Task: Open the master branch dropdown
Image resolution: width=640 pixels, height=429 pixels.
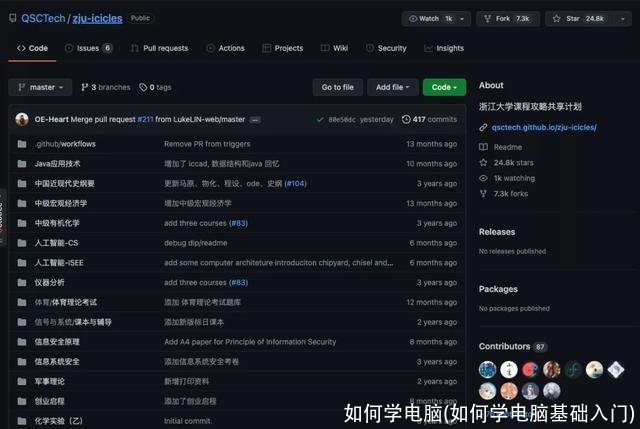Action: coord(40,87)
